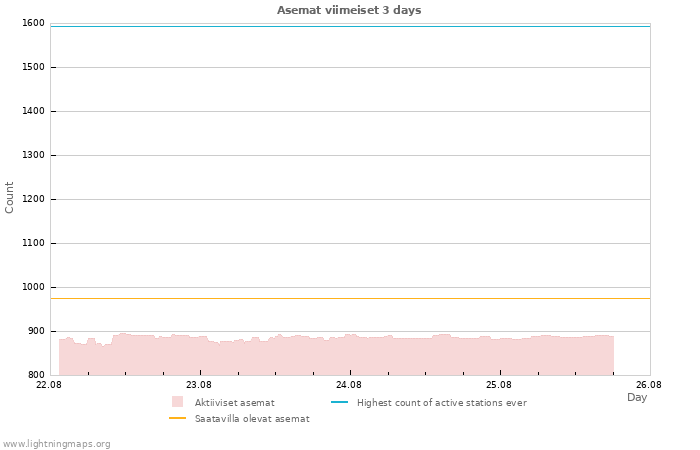Click the www.lightningmaps.org watermark text
Image resolution: width=700 pixels, height=450 pixels.
coord(55,444)
